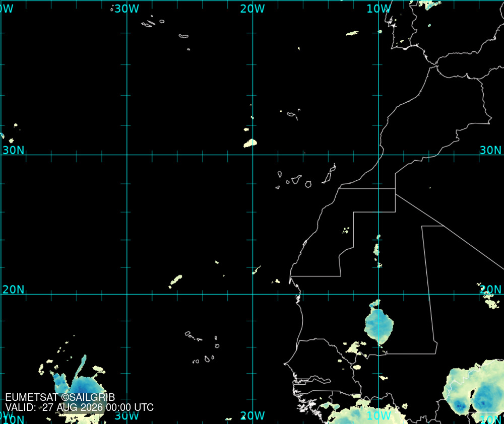The height and width of the screenshot is (424, 504).
Task: Click the 30N latitude label on left
Action: [x=13, y=150]
